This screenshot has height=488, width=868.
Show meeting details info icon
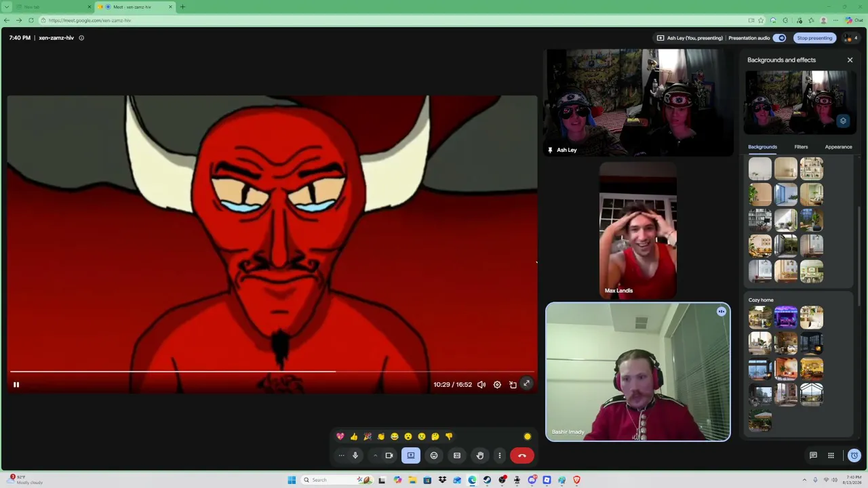pyautogui.click(x=81, y=38)
